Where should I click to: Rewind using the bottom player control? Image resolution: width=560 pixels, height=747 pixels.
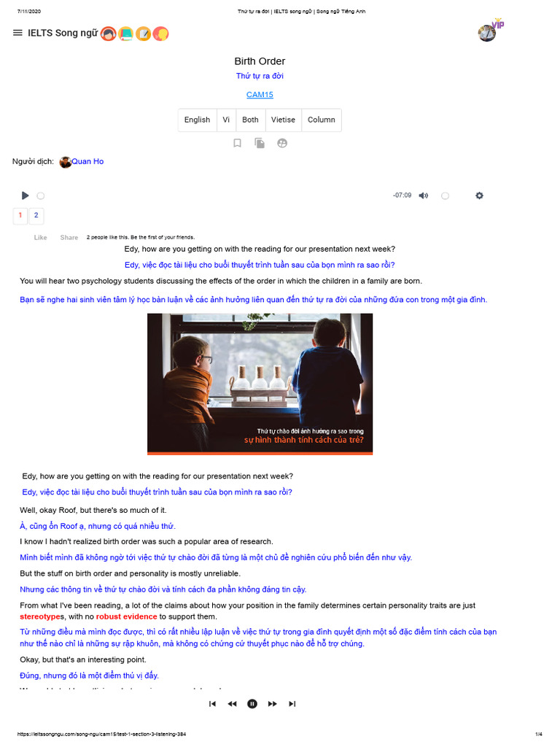[232, 704]
